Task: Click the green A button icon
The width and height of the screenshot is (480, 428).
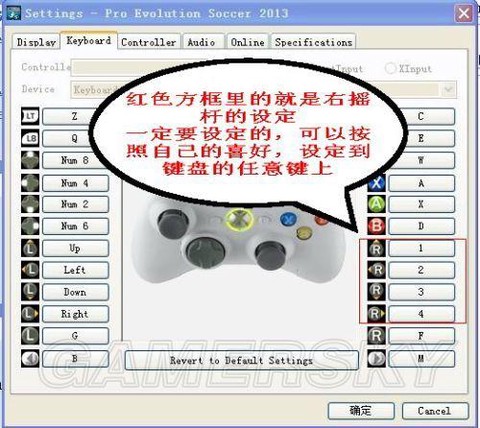Action: (x=376, y=204)
